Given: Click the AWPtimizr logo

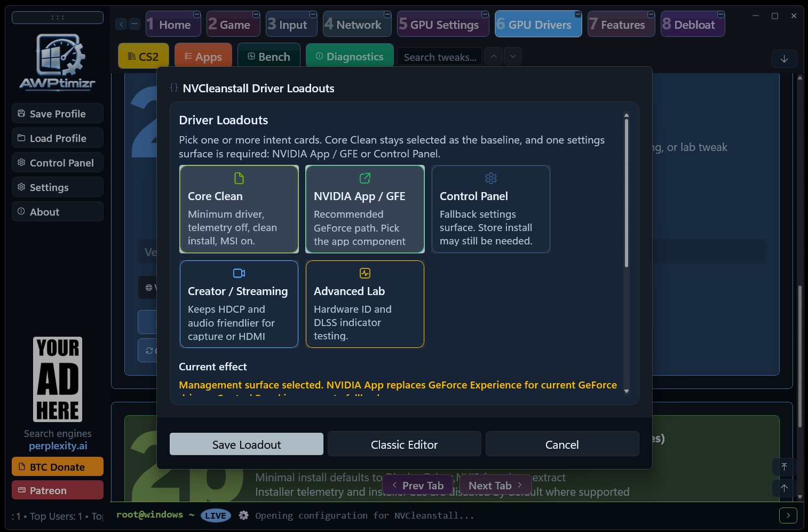Looking at the screenshot, I should pos(58,62).
